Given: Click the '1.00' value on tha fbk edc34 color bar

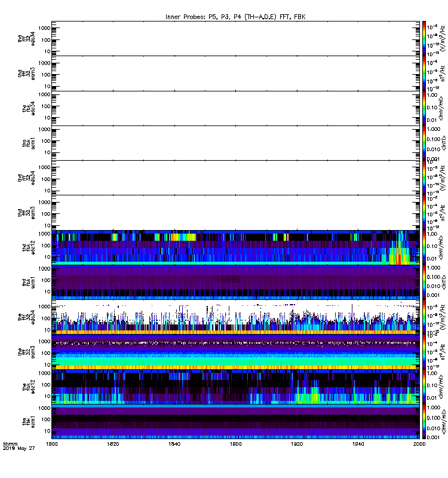Looking at the screenshot, I should (x=432, y=95).
